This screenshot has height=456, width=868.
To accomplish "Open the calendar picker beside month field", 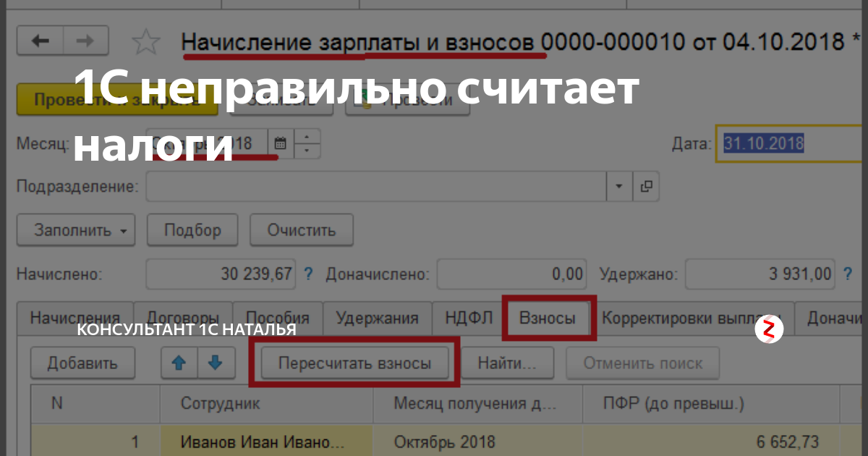I will [x=281, y=143].
